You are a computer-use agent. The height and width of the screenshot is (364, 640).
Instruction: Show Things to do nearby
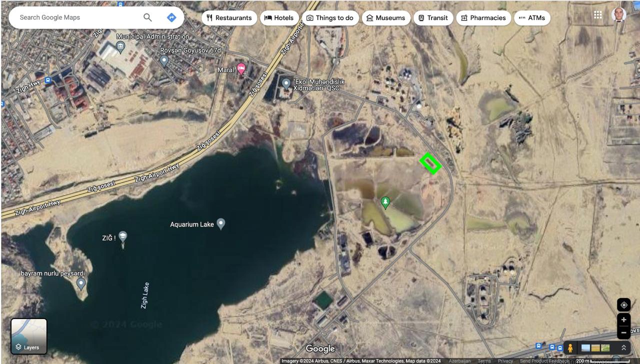330,18
